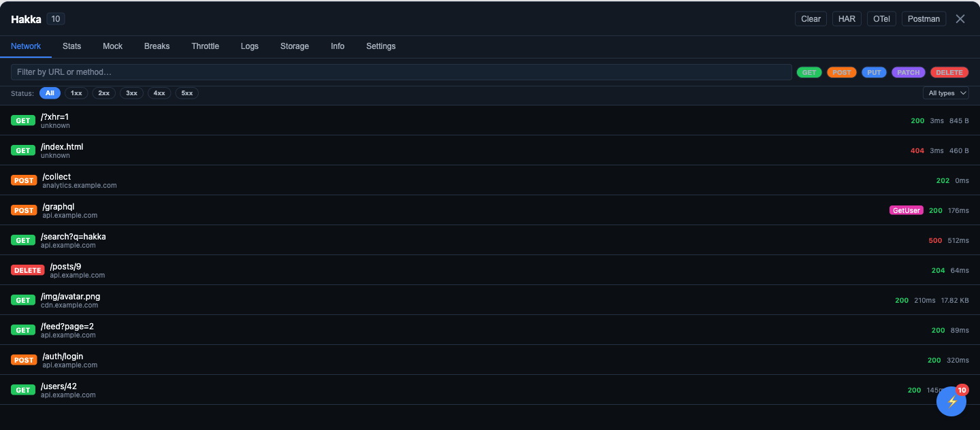Filter by 1xx status codes
The width and height of the screenshot is (980, 430).
tap(76, 93)
